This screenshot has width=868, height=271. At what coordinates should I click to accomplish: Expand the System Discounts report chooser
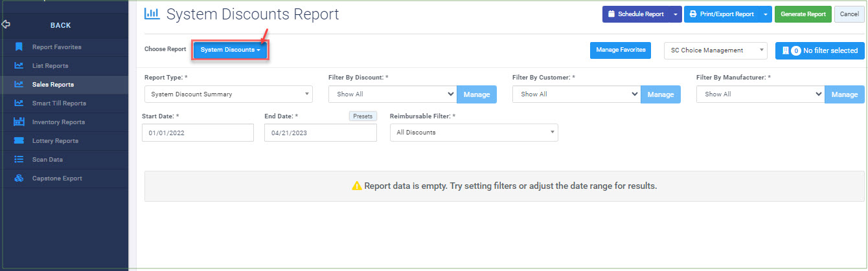click(x=231, y=50)
